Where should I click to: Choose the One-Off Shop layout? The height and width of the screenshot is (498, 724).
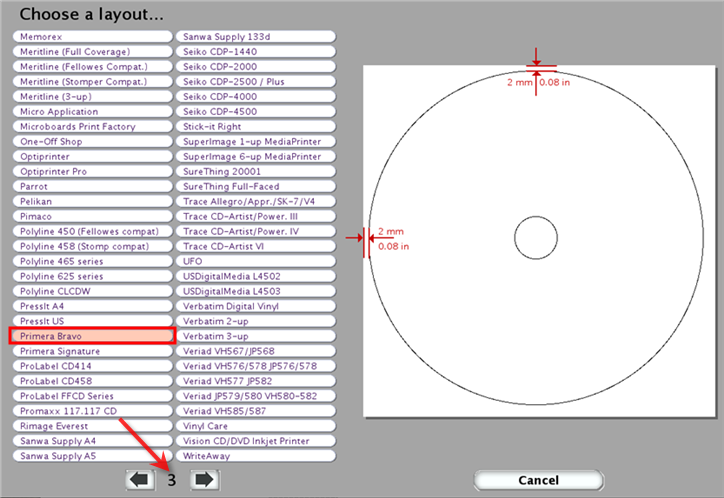point(93,141)
